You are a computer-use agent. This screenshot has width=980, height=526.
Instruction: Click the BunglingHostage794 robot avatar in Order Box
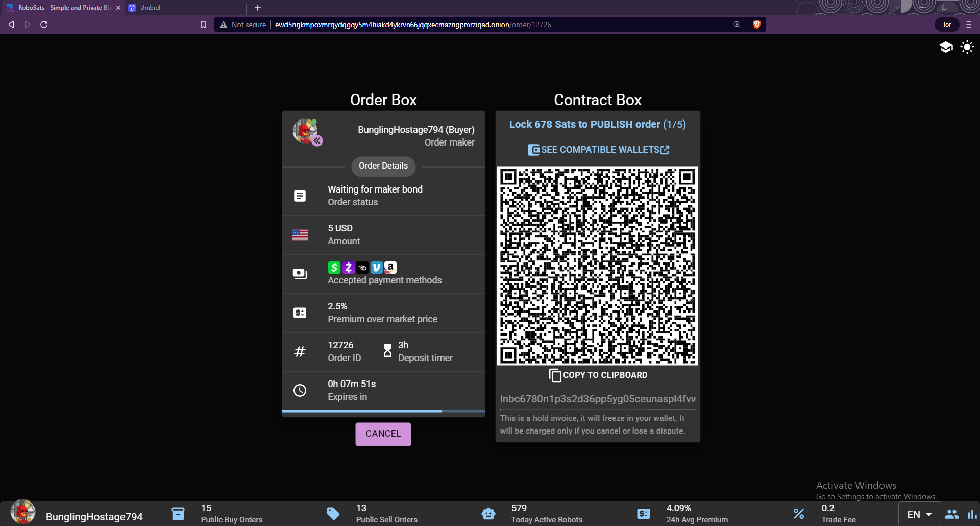306,132
